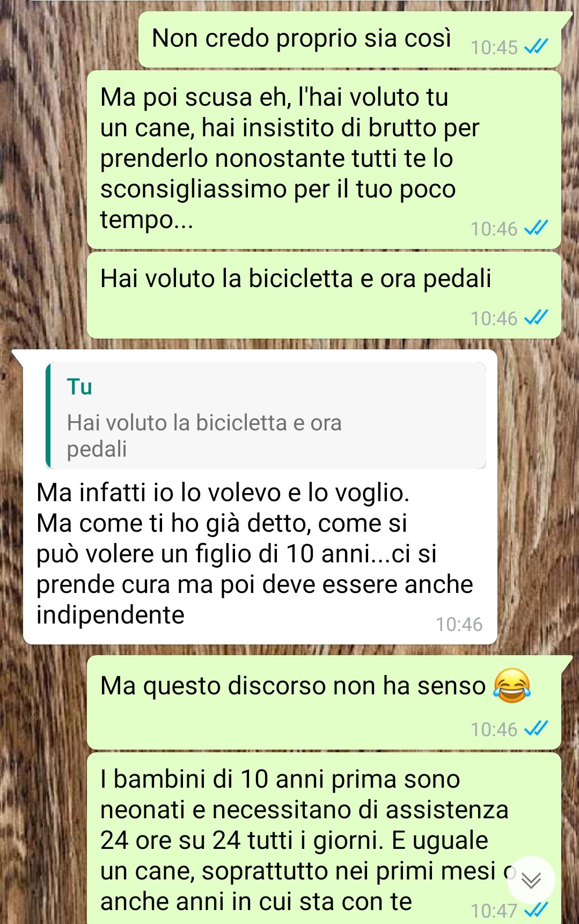Screen dimensions: 579x924
Task: Tap the text "indipendente" in received message
Action: 111,615
